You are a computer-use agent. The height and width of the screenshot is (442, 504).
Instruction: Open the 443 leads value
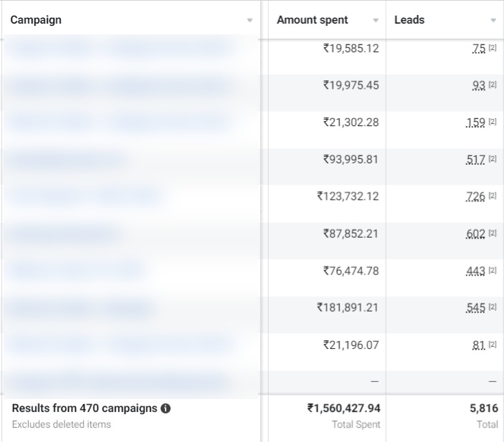(475, 271)
